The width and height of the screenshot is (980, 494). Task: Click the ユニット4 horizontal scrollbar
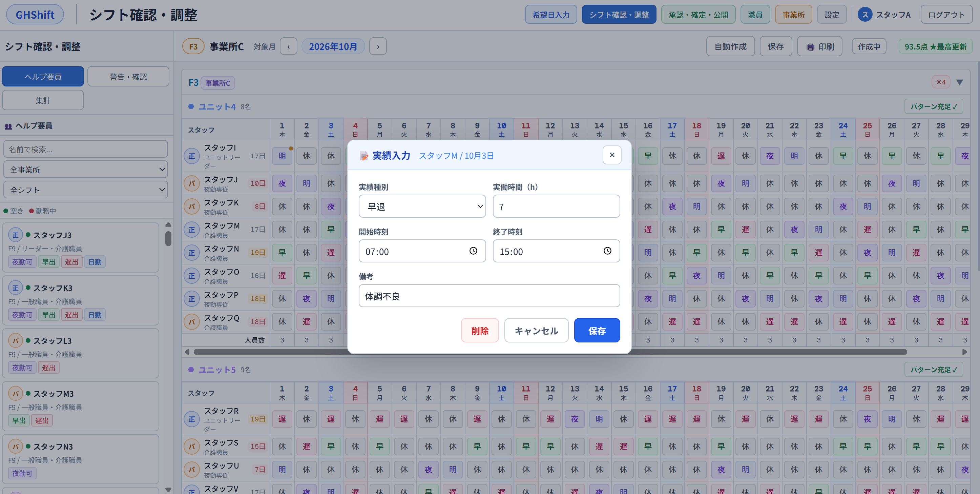550,352
